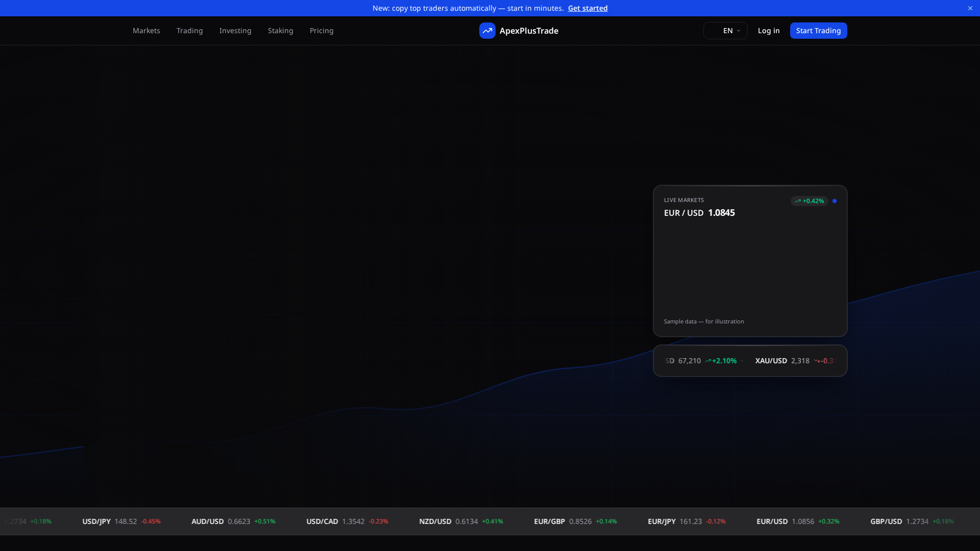Viewport: 980px width, 551px height.
Task: Select EUR/JPY in the bottom ticker
Action: 661,521
